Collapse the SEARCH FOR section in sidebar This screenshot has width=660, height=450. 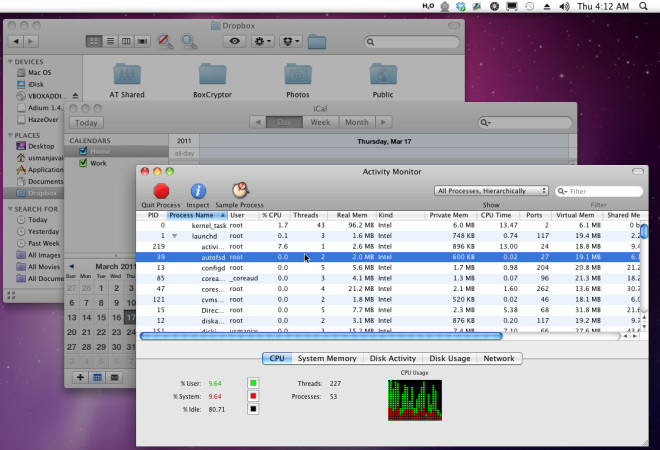[x=10, y=209]
